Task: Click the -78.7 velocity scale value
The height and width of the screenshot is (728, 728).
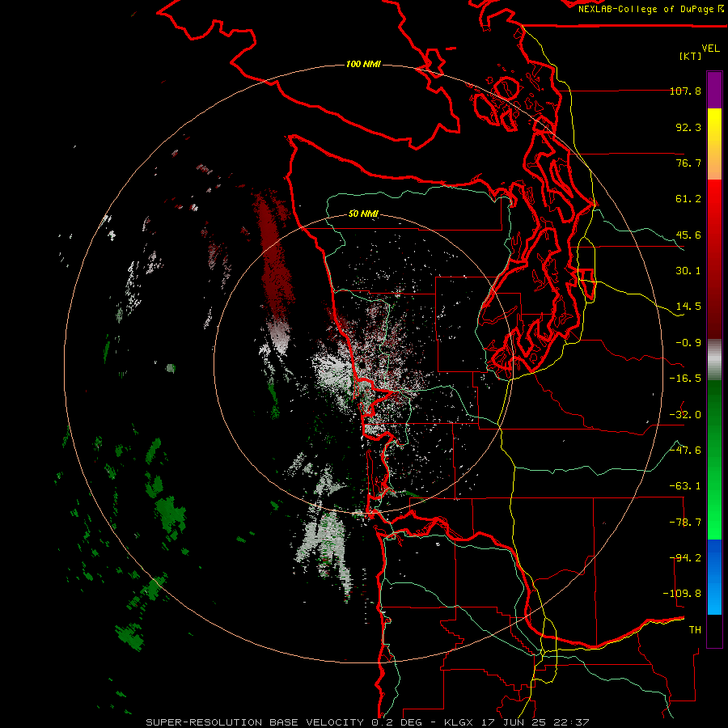Action: pos(685,523)
